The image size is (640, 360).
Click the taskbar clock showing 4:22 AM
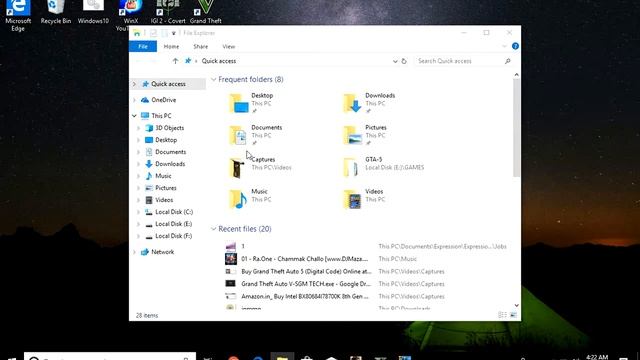(597, 357)
